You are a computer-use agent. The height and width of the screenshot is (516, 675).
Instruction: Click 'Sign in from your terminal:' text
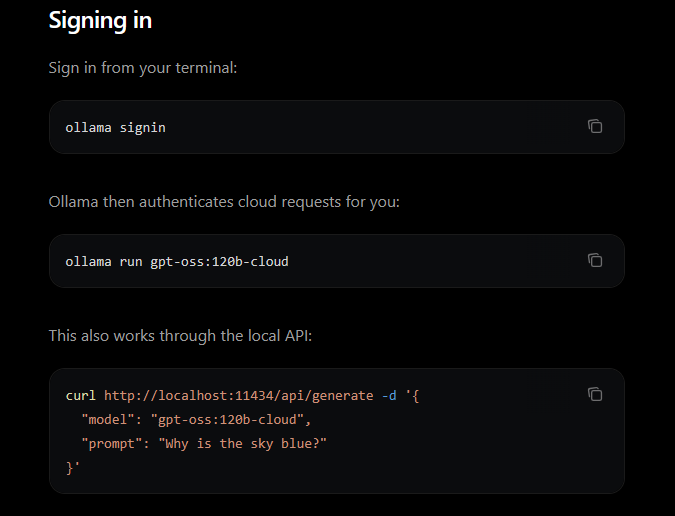coord(143,68)
